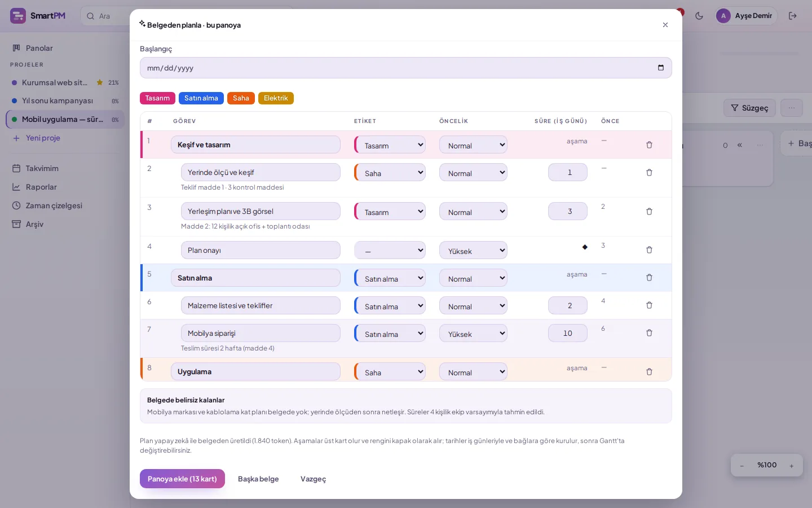Delete the Uygulama stage row
This screenshot has width=812, height=508.
click(649, 372)
